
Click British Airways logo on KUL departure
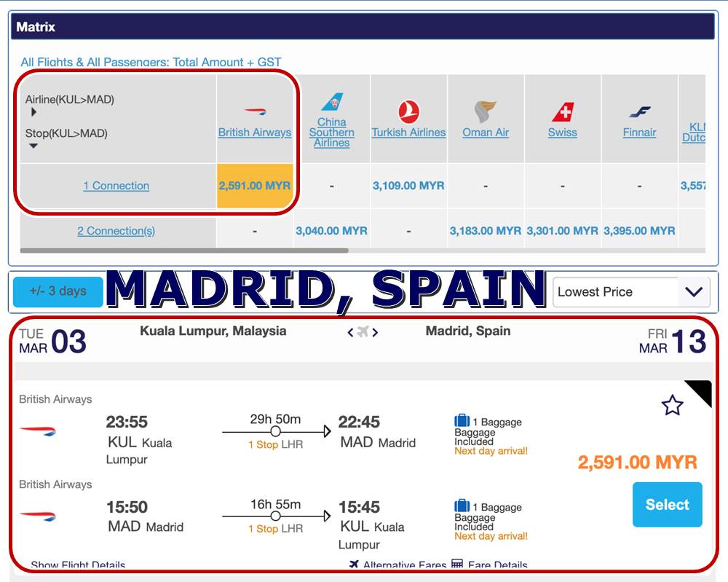tap(38, 431)
